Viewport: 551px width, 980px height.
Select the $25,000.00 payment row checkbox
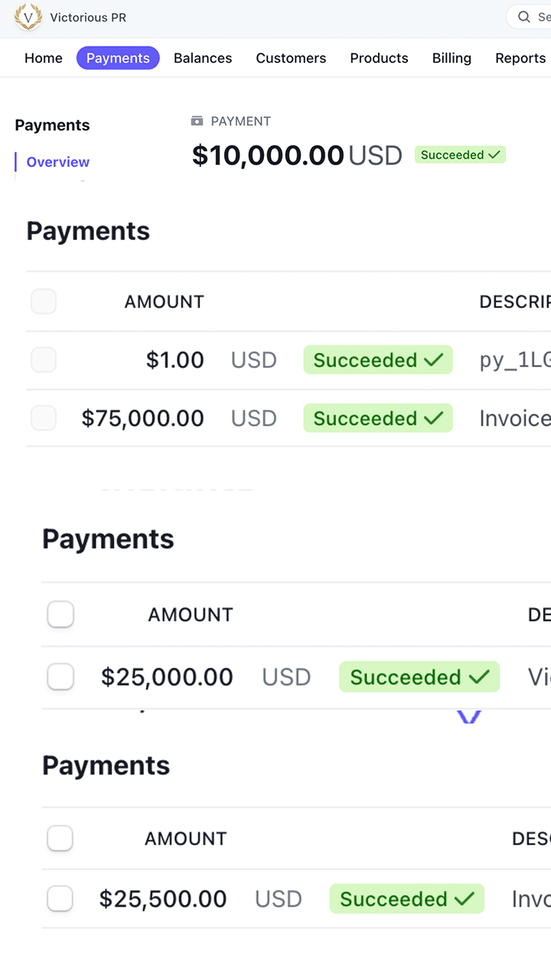60,677
